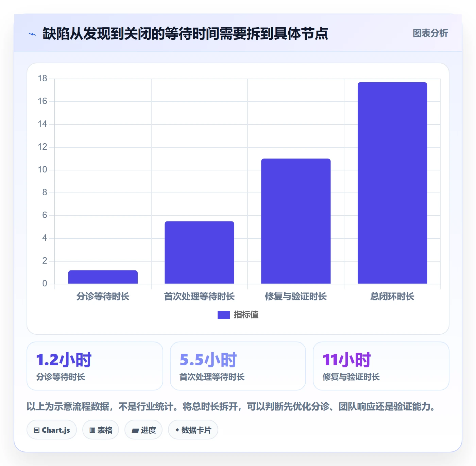Click the square icon in the Chart.js chip
Screen dimensions: 476x466
37,430
